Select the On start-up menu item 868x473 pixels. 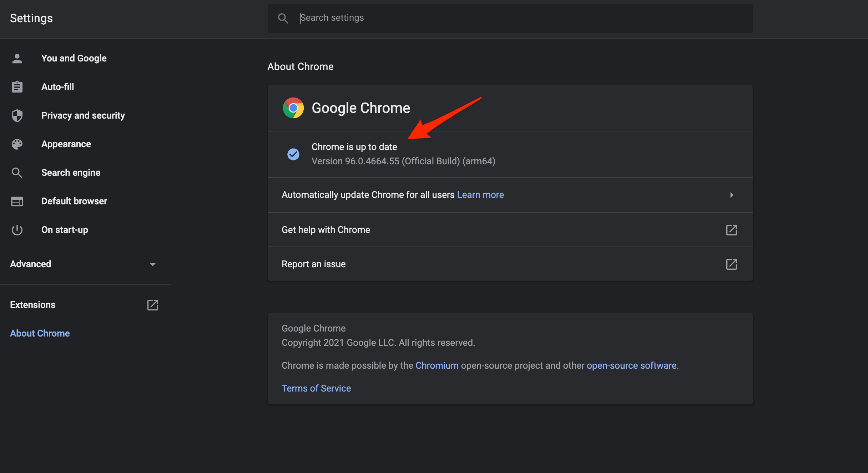click(x=64, y=229)
